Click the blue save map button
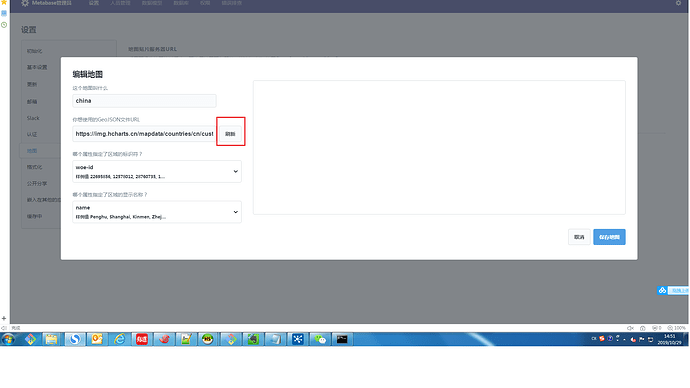690x388 pixels. point(609,237)
